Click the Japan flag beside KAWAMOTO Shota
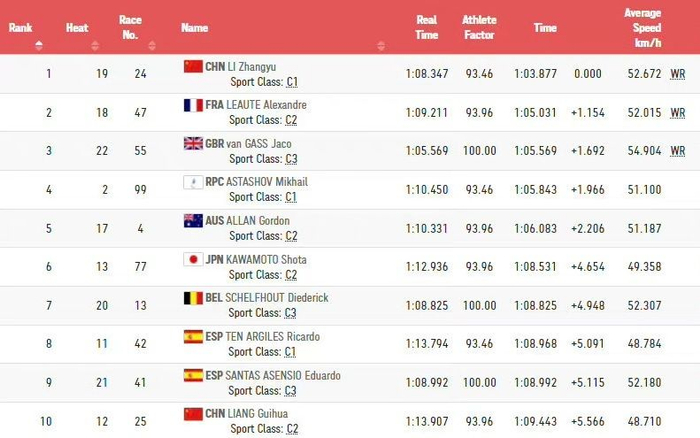 point(193,259)
